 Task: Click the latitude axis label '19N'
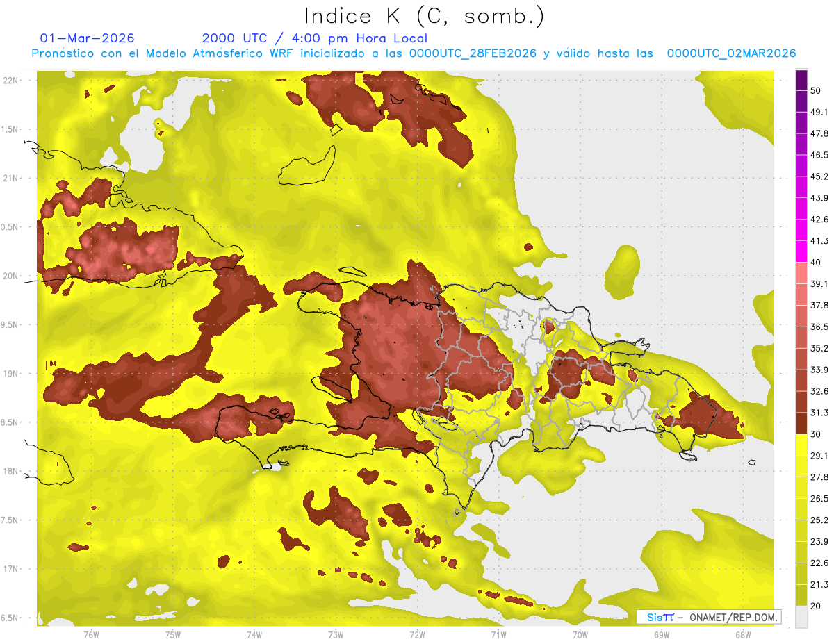(10, 374)
